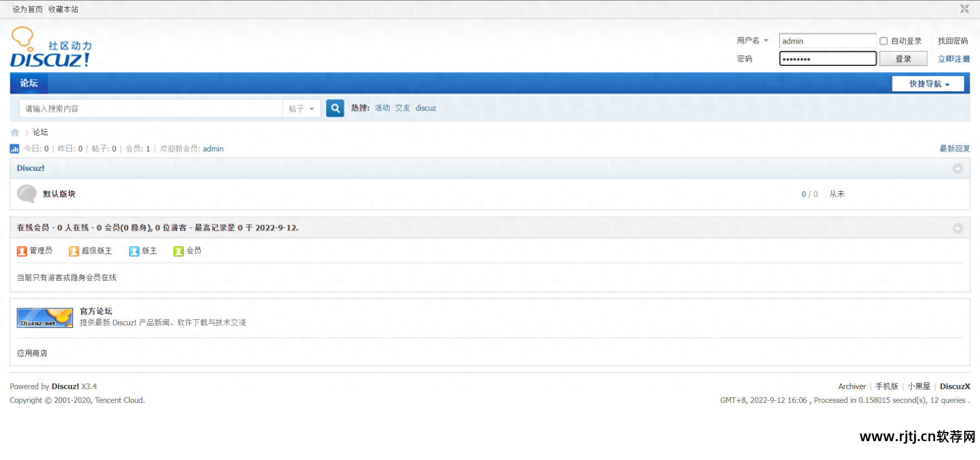Click the 立即注册 register link
This screenshot has width=980, height=460.
tap(953, 59)
